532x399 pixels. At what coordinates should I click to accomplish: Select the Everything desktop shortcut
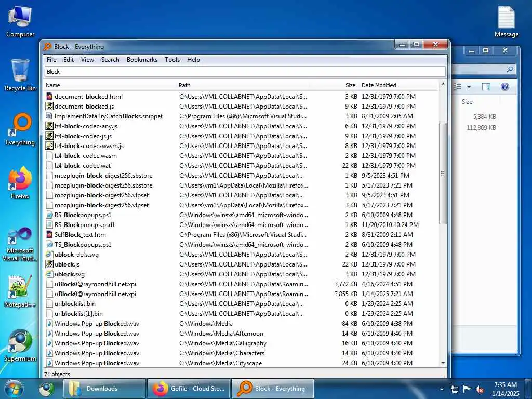(x=20, y=129)
